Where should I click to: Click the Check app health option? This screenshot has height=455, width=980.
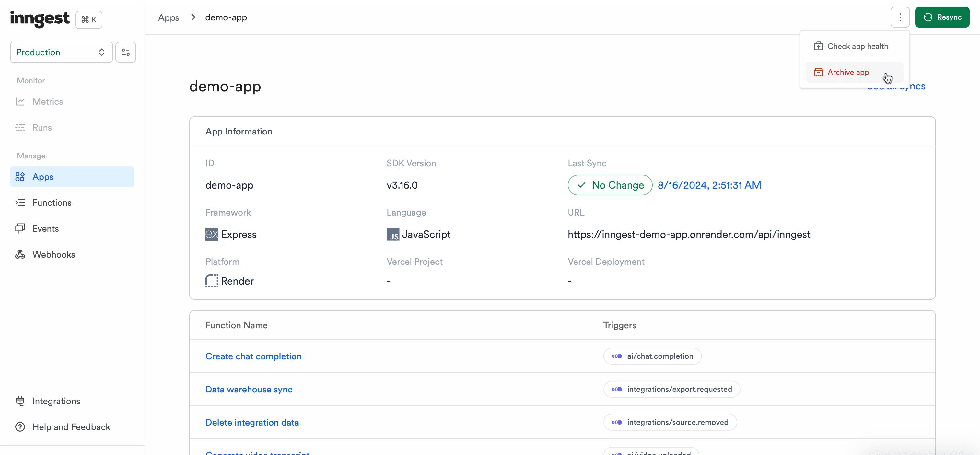click(858, 46)
